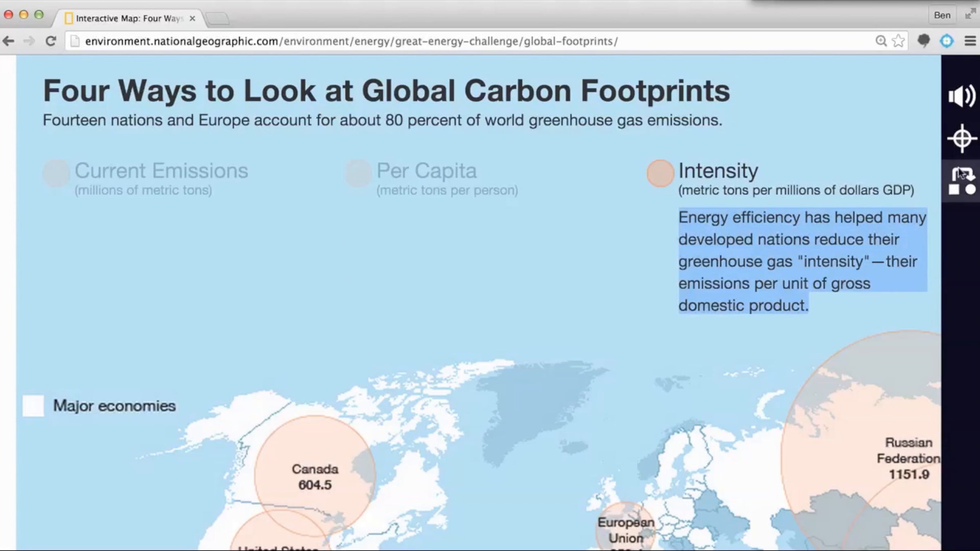The width and height of the screenshot is (980, 551).
Task: Select the crosshair target icon in sidebar
Action: [x=962, y=139]
